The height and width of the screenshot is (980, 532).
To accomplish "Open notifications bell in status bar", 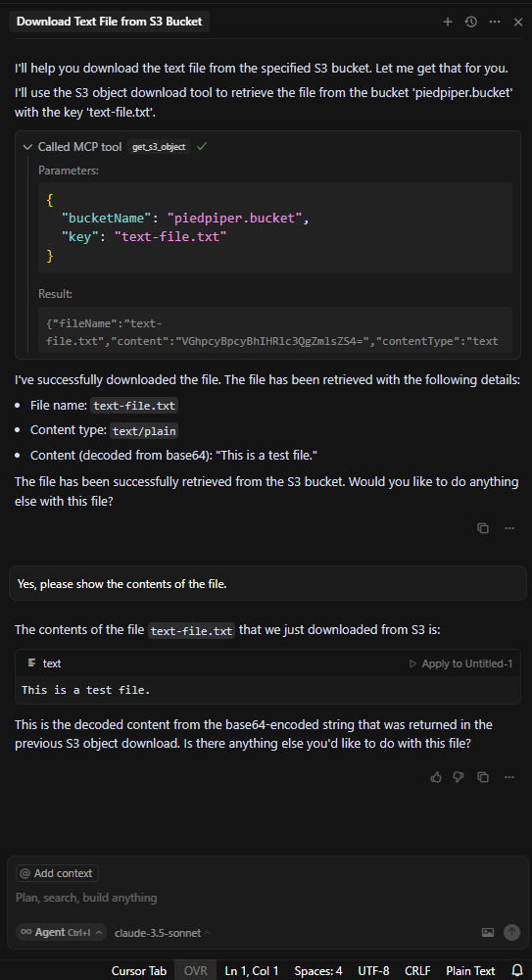I will (517, 970).
